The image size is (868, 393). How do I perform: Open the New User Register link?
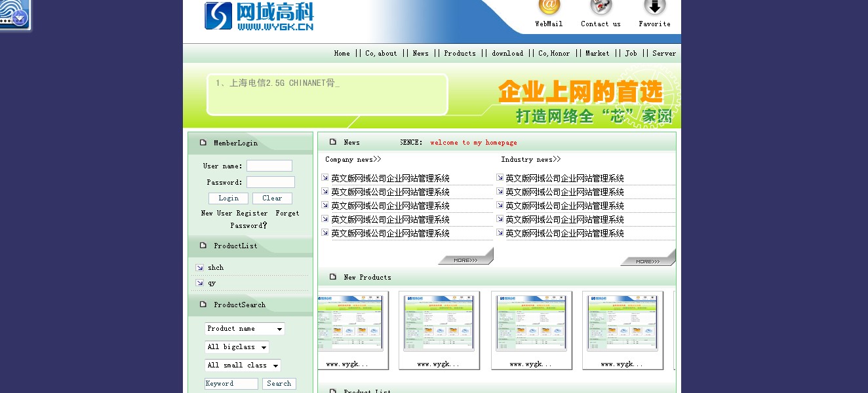tap(234, 214)
